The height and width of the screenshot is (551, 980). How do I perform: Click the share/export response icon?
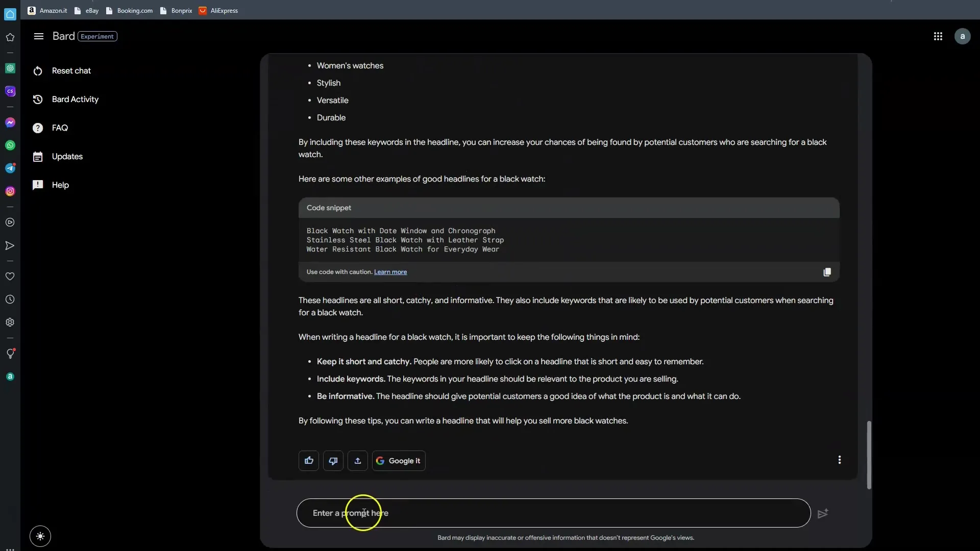(358, 461)
